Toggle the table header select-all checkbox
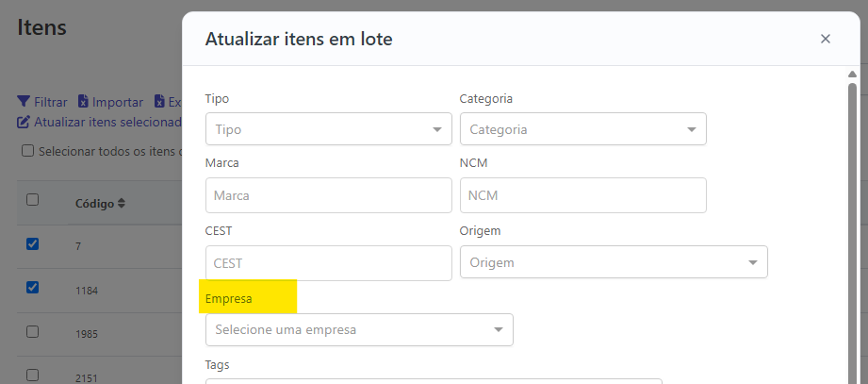 (33, 199)
